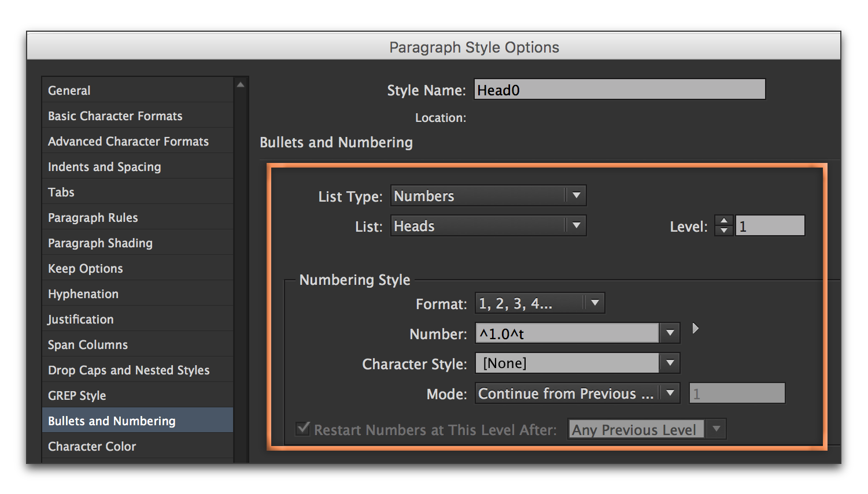Click inside the Style Name field
The height and width of the screenshot is (494, 868).
coord(619,89)
